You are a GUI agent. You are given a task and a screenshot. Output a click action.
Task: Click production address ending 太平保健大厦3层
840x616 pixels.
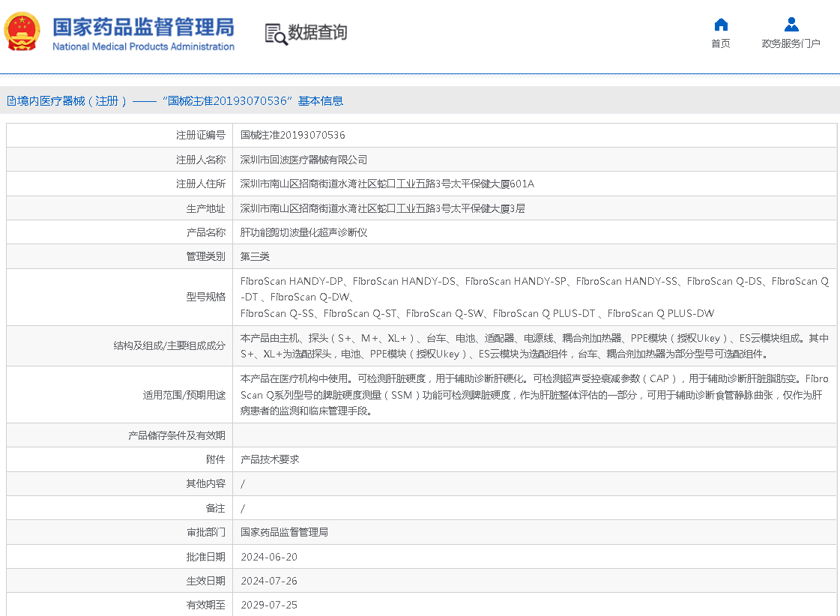click(x=382, y=208)
